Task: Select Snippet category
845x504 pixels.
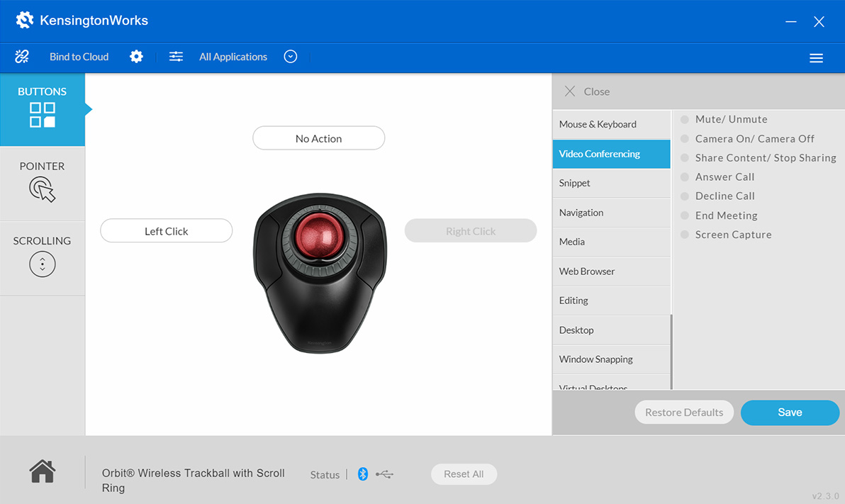Action: (611, 184)
